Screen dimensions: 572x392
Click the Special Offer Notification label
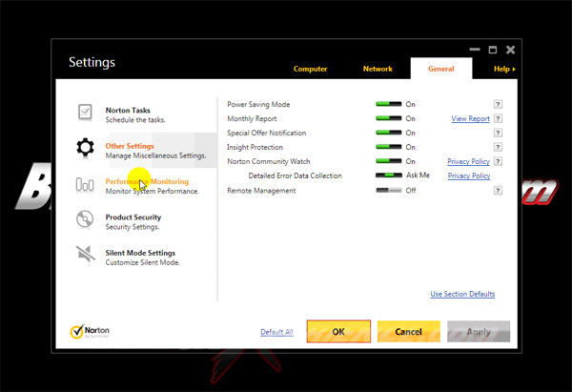point(267,133)
